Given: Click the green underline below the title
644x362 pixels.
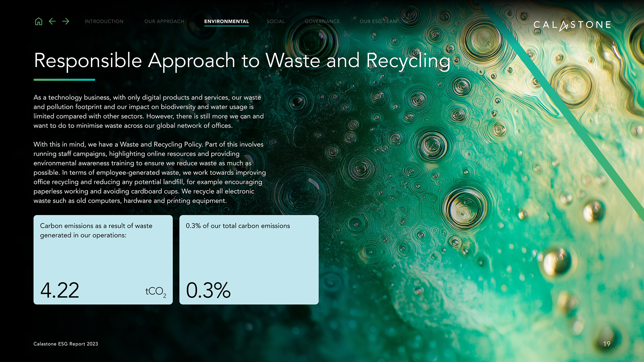Looking at the screenshot, I should (x=64, y=80).
